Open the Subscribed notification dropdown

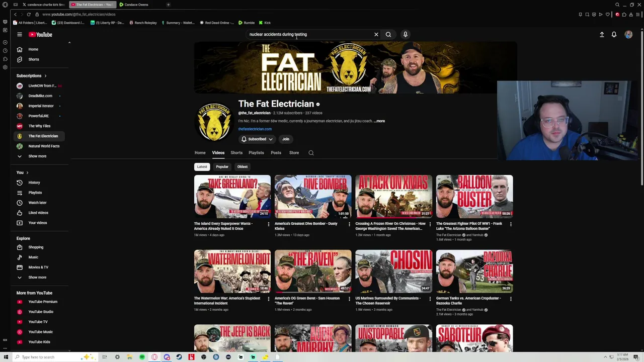257,139
